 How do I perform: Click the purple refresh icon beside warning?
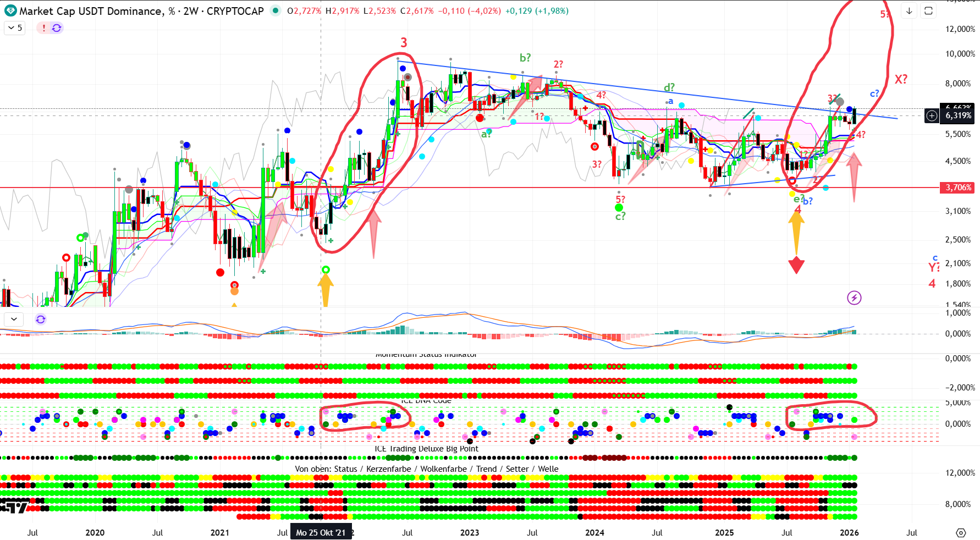pos(57,27)
